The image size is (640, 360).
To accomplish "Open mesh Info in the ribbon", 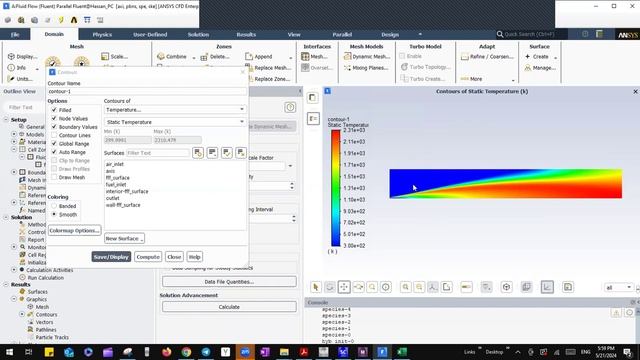I will [x=17, y=67].
